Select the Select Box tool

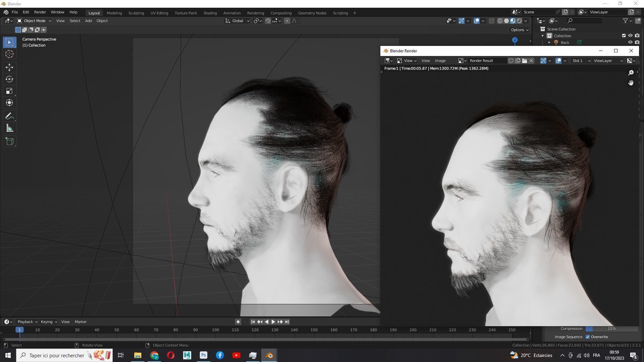point(9,42)
